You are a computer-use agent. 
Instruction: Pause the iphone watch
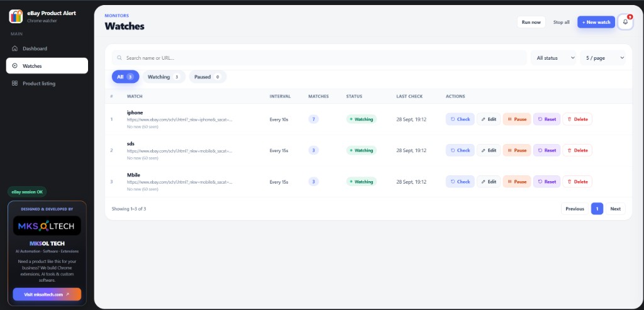tap(517, 119)
